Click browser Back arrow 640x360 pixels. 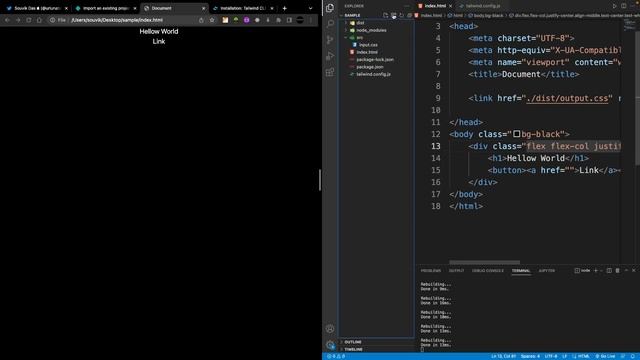point(7,20)
